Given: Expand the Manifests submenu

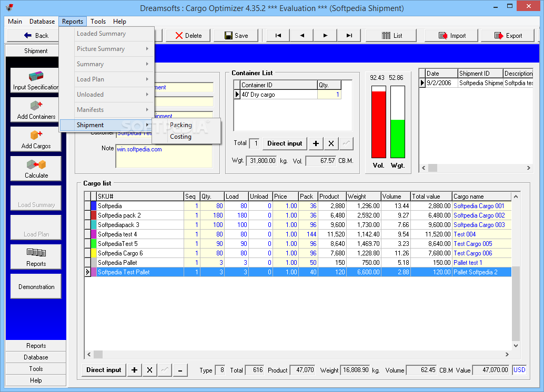Looking at the screenshot, I should [x=107, y=110].
